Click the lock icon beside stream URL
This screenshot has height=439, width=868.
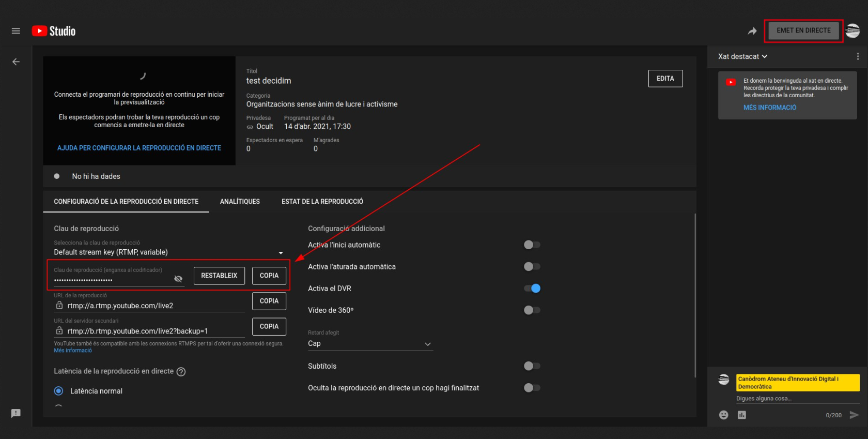(x=59, y=305)
